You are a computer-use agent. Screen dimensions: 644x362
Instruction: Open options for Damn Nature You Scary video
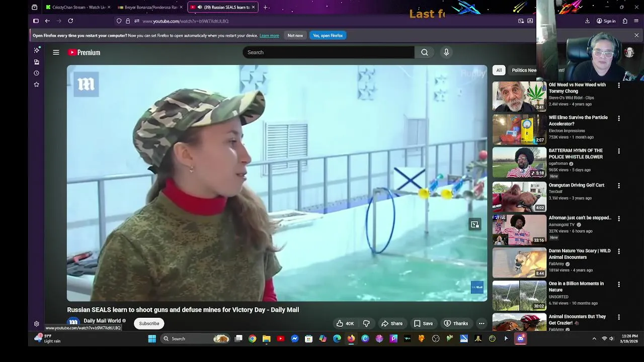pos(619,251)
